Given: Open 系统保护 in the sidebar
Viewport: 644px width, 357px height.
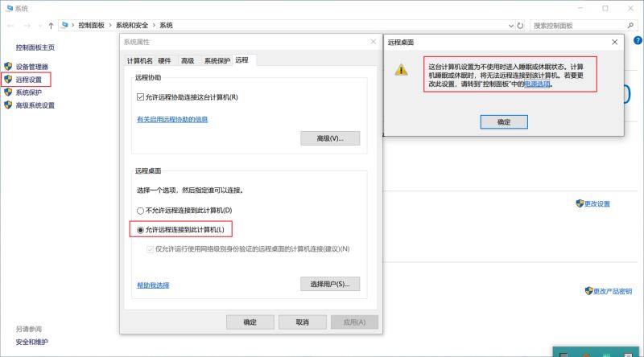Looking at the screenshot, I should (x=28, y=92).
